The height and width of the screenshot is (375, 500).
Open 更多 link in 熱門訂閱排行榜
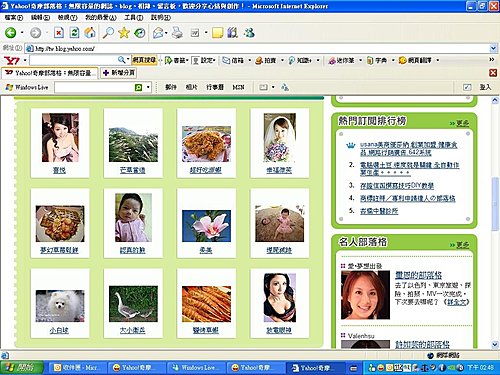pos(462,123)
